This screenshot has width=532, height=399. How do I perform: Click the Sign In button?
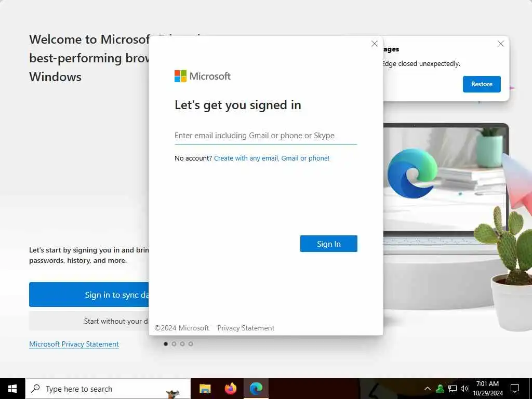point(328,244)
